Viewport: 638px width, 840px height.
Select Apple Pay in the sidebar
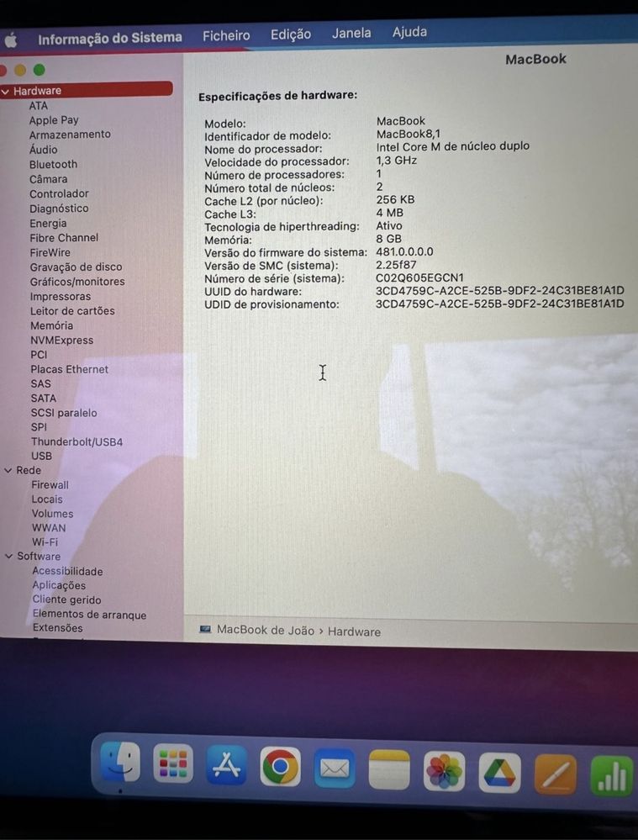pyautogui.click(x=54, y=120)
